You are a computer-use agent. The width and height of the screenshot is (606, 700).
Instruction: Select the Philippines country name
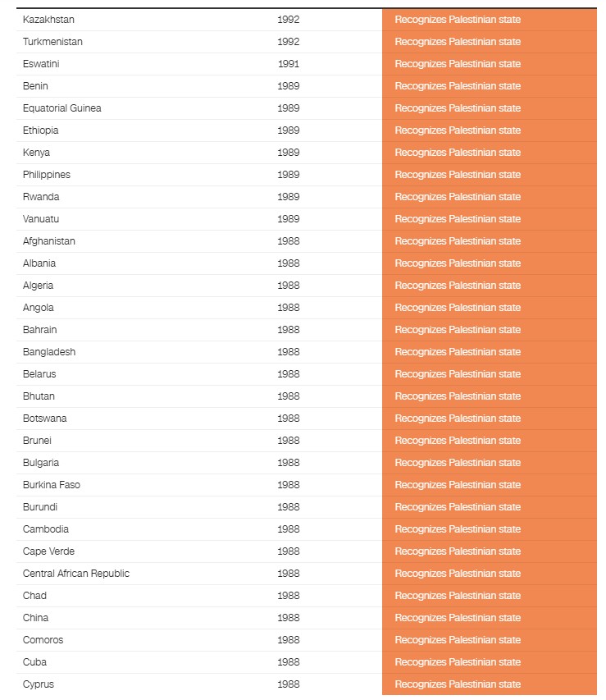47,175
